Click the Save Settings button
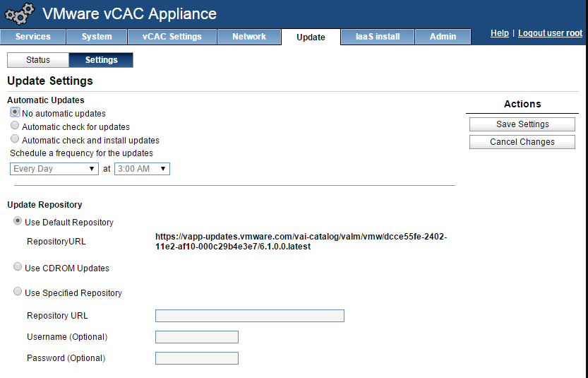 click(522, 124)
